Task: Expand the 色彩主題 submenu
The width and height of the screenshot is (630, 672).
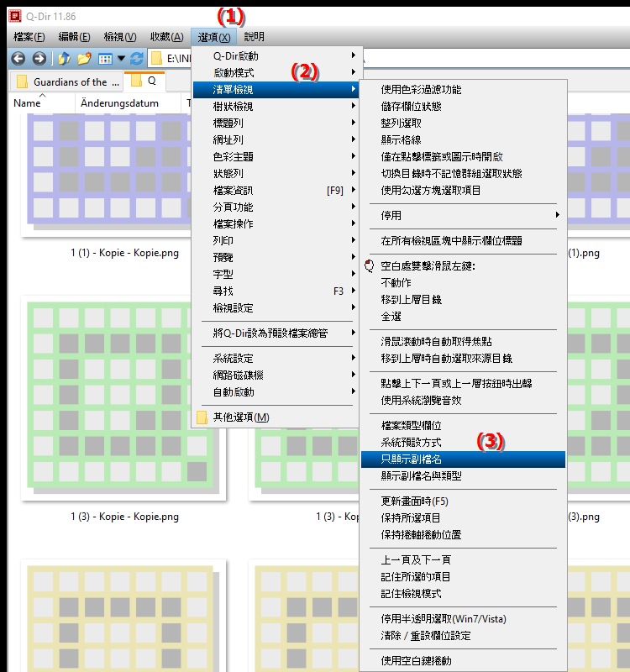Action: coord(276,157)
